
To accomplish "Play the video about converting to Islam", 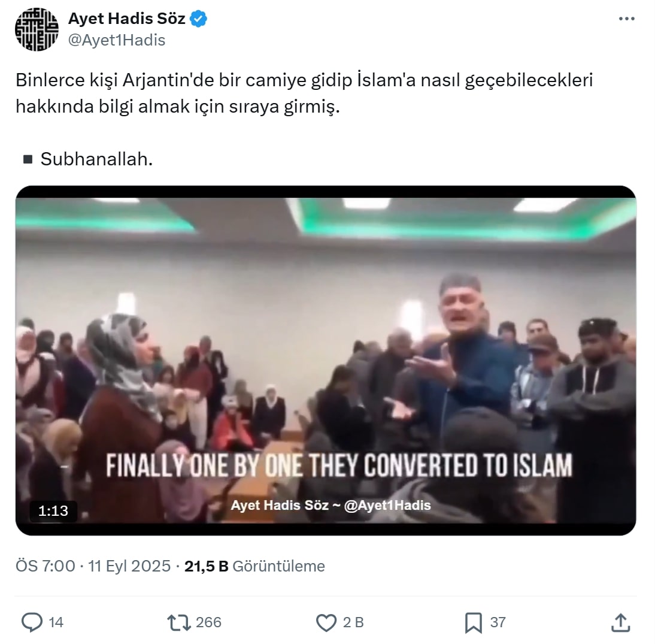I will [326, 360].
